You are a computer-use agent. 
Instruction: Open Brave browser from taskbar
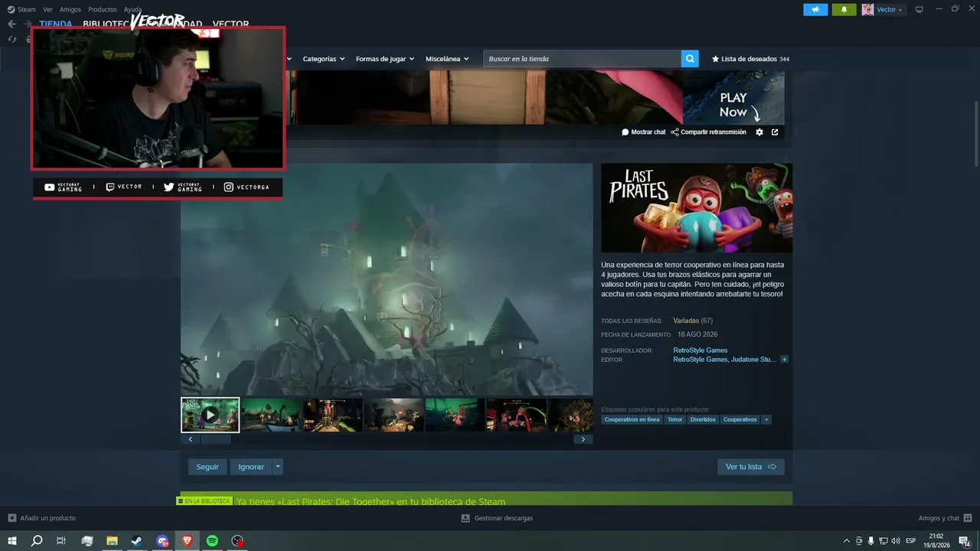pyautogui.click(x=188, y=541)
